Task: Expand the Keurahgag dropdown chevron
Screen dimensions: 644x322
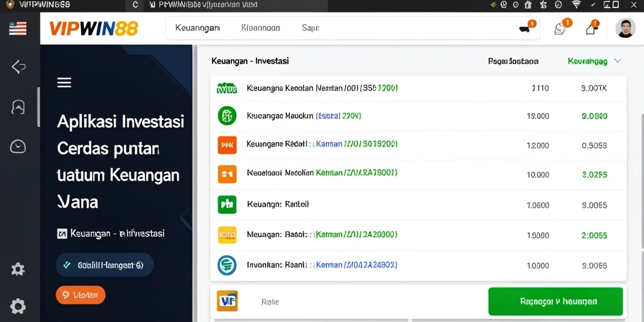Action: pos(617,61)
